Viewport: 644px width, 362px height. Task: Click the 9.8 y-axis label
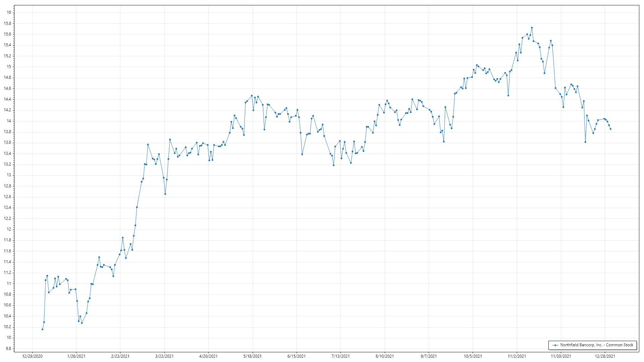pyautogui.click(x=8, y=349)
